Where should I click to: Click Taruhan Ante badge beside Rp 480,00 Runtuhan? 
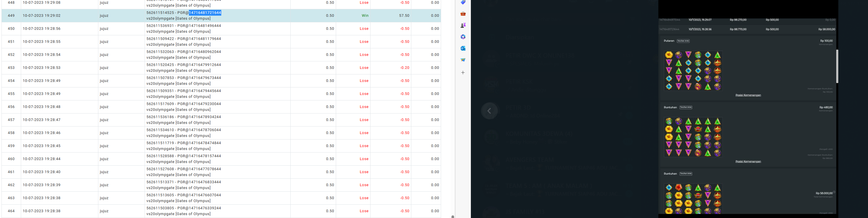[x=686, y=107]
